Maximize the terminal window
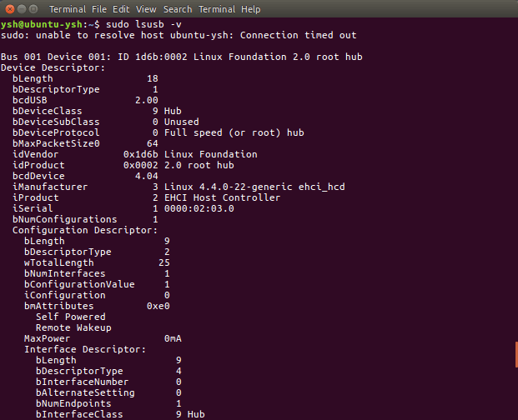Screen dimensions: 518x420 pos(33,9)
